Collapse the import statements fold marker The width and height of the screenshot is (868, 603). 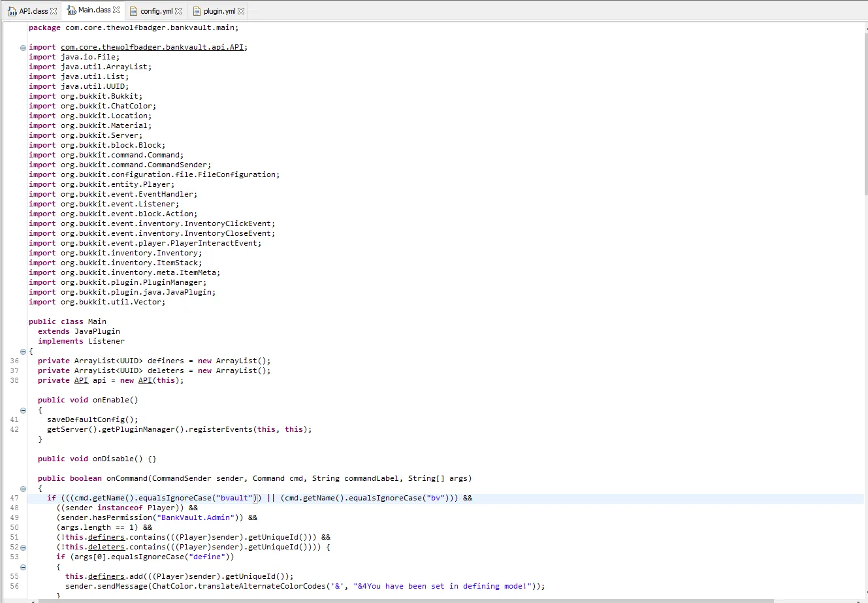click(x=23, y=47)
